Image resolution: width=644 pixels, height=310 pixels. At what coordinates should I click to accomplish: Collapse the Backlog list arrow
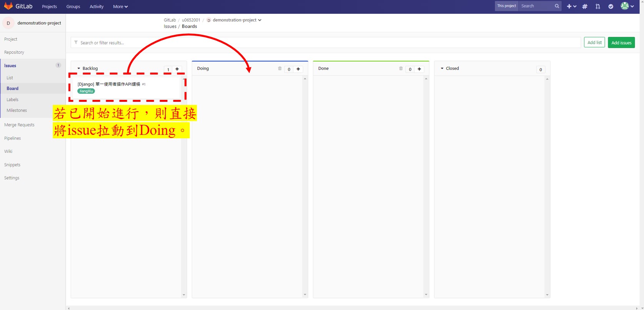[x=79, y=68]
